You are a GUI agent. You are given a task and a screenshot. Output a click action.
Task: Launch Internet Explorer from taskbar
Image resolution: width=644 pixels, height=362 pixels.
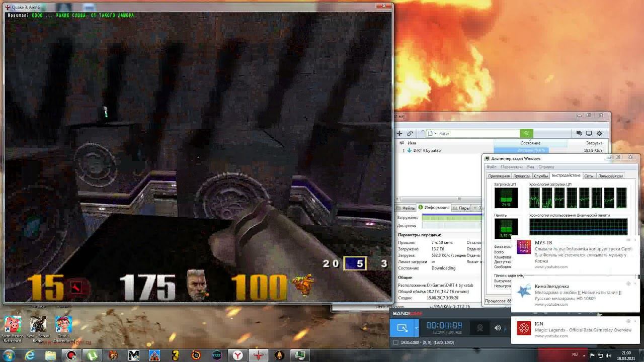click(x=30, y=355)
